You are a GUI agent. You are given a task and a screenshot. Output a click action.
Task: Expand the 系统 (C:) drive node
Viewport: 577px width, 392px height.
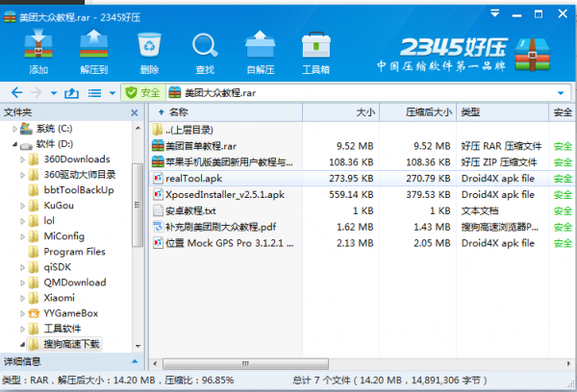[14, 129]
